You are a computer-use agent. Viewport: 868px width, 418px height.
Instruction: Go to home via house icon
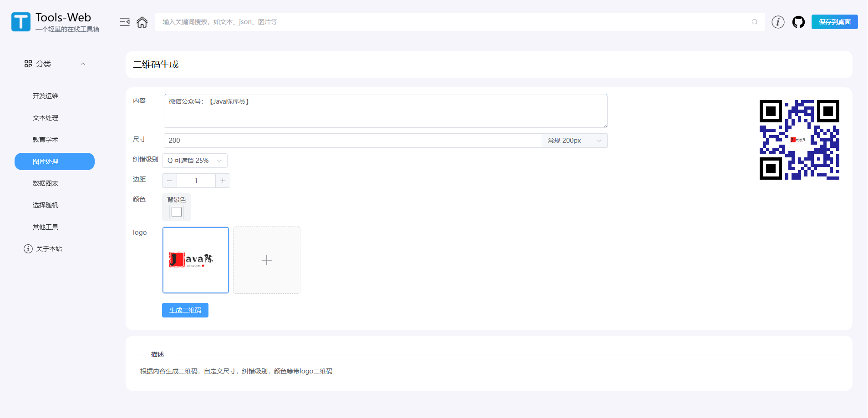pyautogui.click(x=142, y=22)
